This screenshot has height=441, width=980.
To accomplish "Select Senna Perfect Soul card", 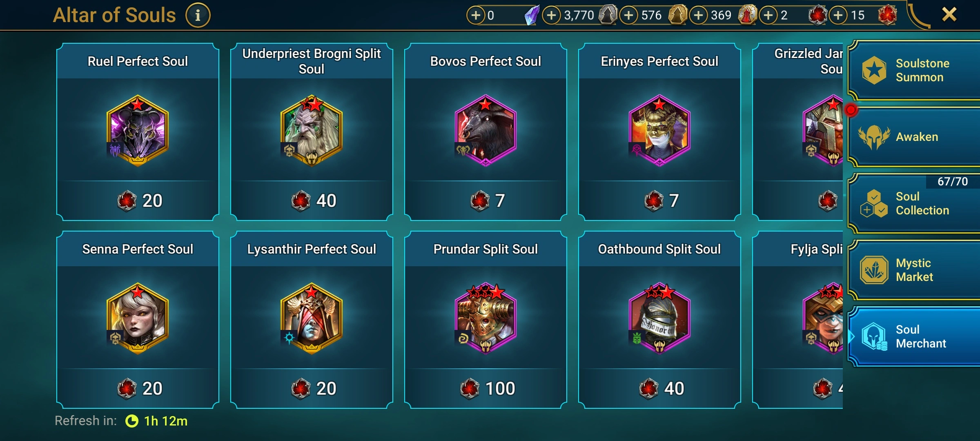I will pyautogui.click(x=138, y=320).
